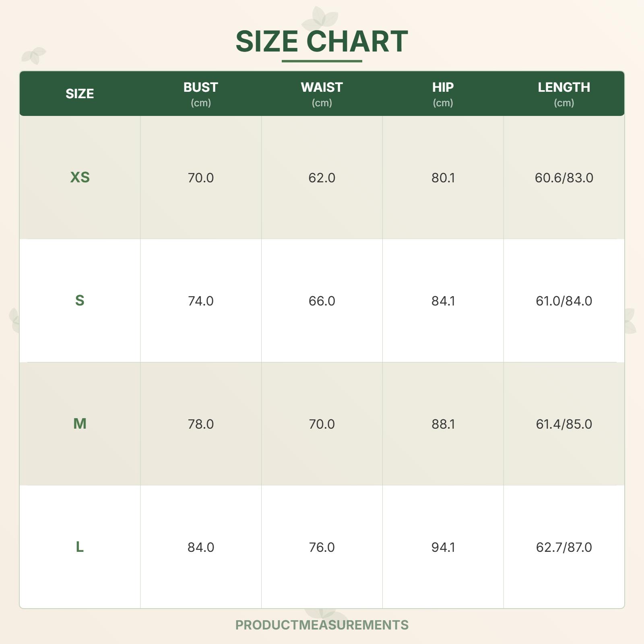Click the leaf decoration above the title
Image resolution: width=644 pixels, height=644 pixels.
click(320, 18)
